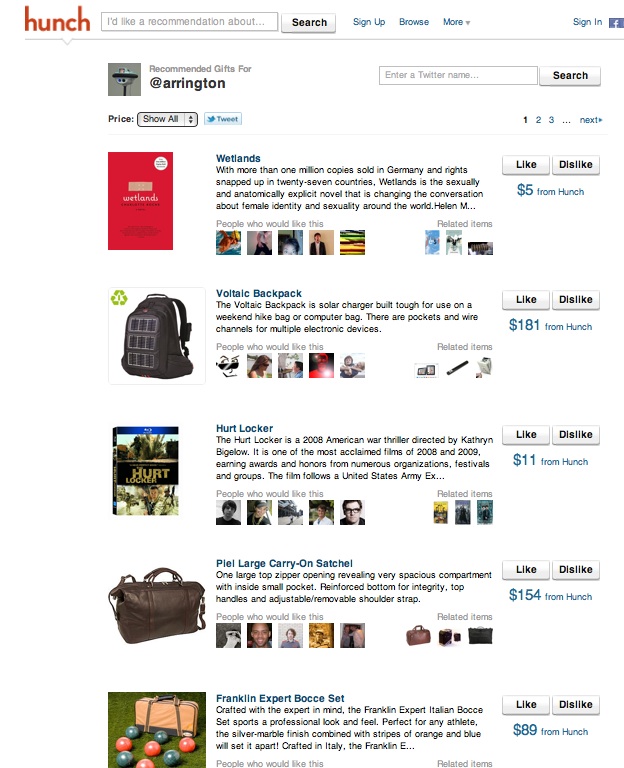624x768 pixels.
Task: Click the recommendation Search button
Action: coord(309,23)
